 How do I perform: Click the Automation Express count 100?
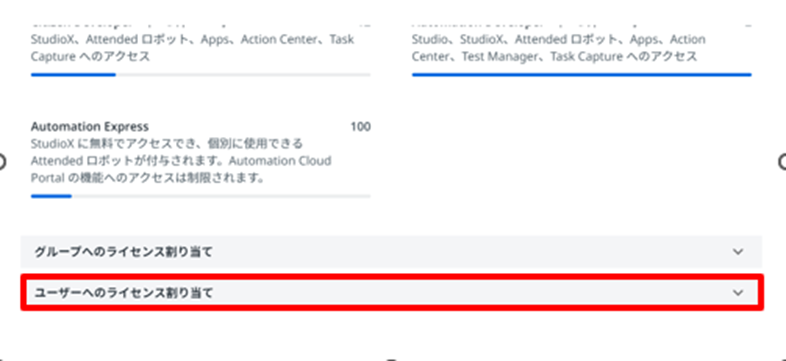point(360,126)
